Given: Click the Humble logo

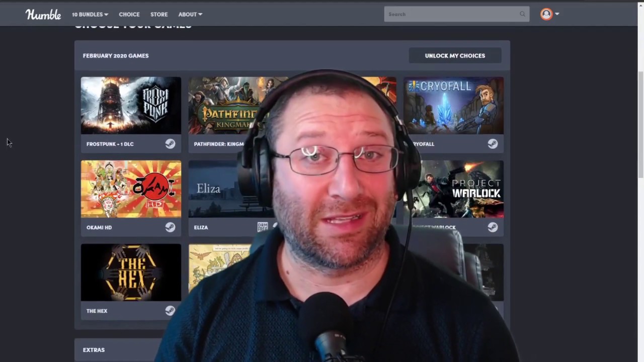Looking at the screenshot, I should pyautogui.click(x=43, y=15).
